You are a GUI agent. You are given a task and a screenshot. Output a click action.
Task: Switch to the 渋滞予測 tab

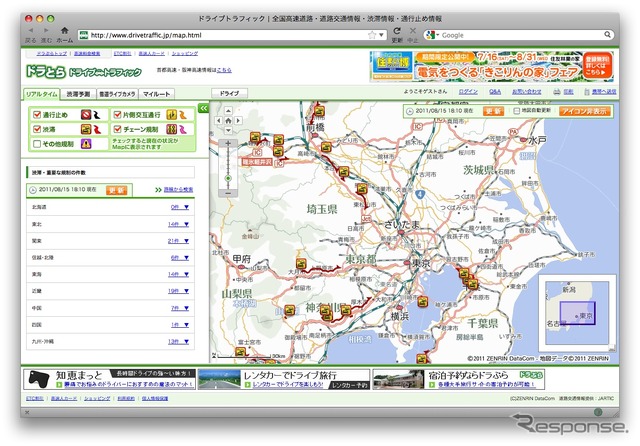78,94
